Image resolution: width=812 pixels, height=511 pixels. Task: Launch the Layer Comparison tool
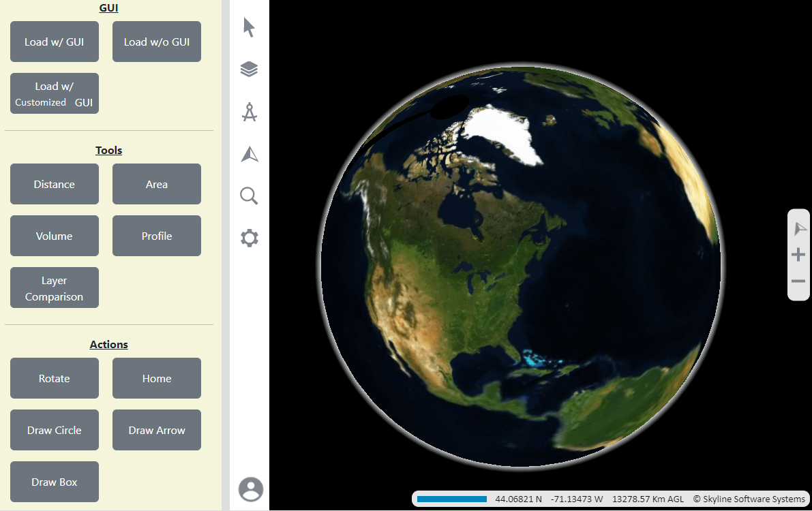point(54,287)
